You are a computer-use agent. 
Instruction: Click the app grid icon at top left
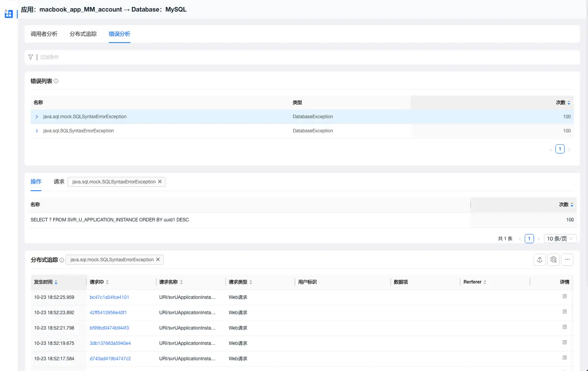click(x=9, y=14)
